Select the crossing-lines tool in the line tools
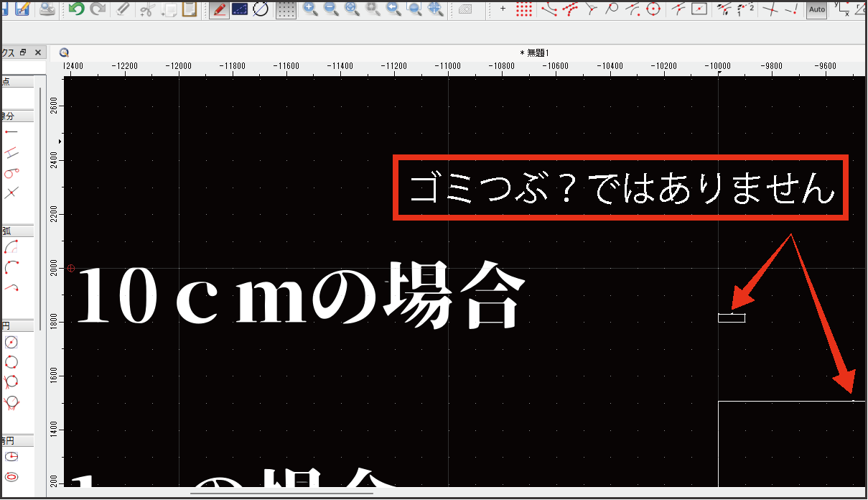 11,193
